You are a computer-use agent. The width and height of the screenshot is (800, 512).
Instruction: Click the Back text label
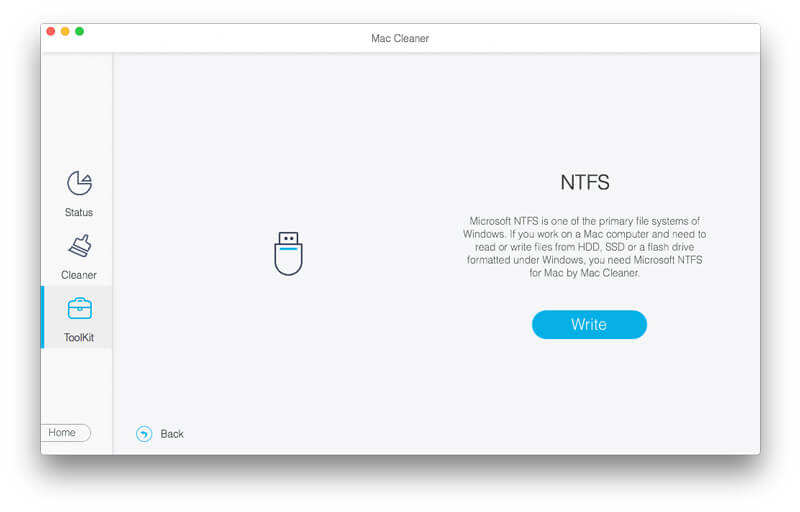pos(172,434)
